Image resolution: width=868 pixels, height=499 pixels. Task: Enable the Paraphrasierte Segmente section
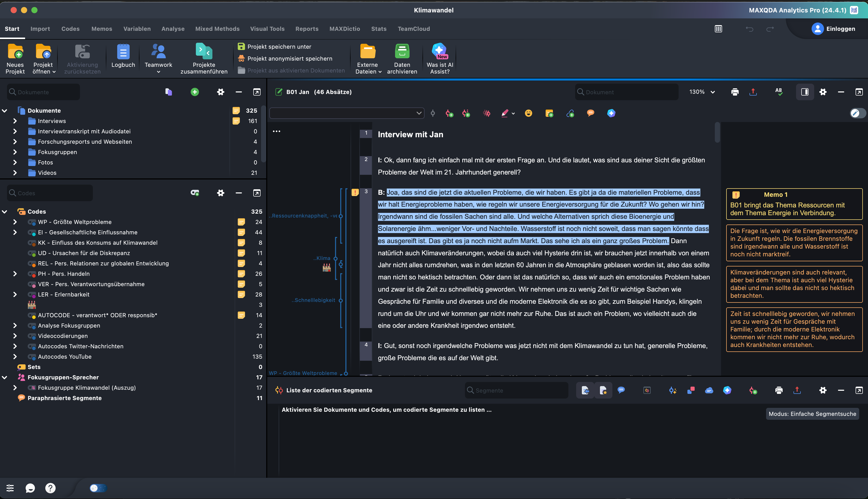point(64,397)
